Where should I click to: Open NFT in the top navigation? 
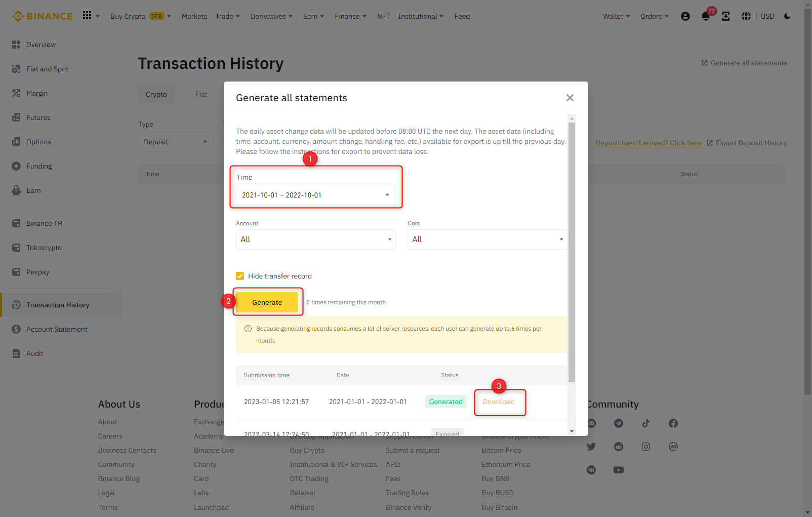tap(383, 16)
